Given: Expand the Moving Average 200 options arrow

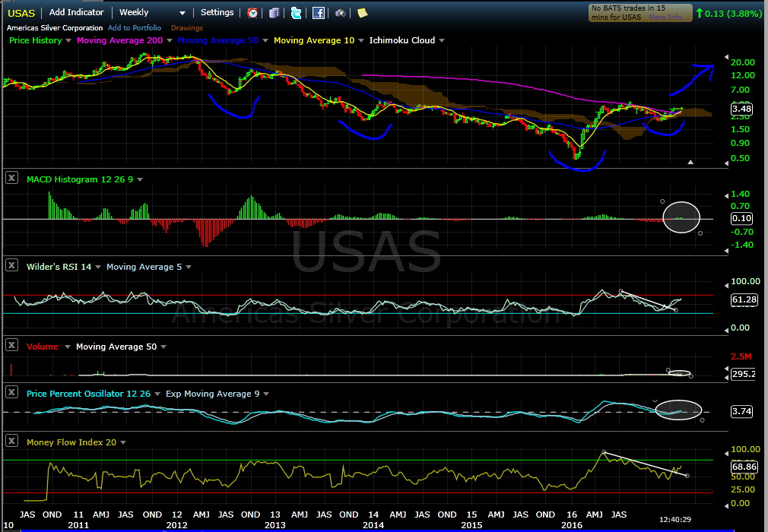Looking at the screenshot, I should point(169,40).
